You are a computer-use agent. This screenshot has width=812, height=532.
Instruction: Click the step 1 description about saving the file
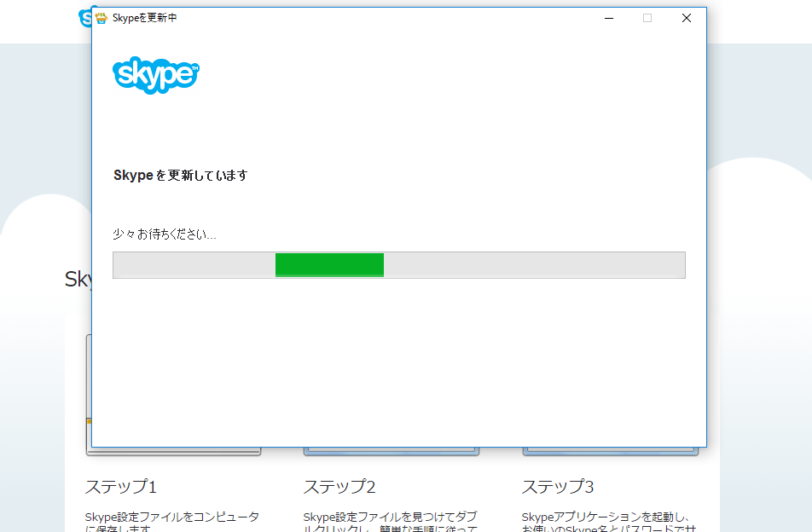(172, 522)
